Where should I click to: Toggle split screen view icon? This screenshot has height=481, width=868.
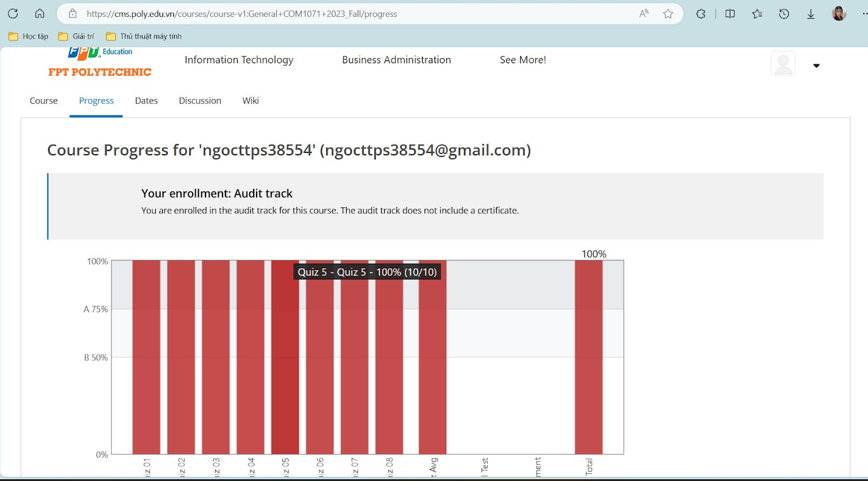point(730,13)
